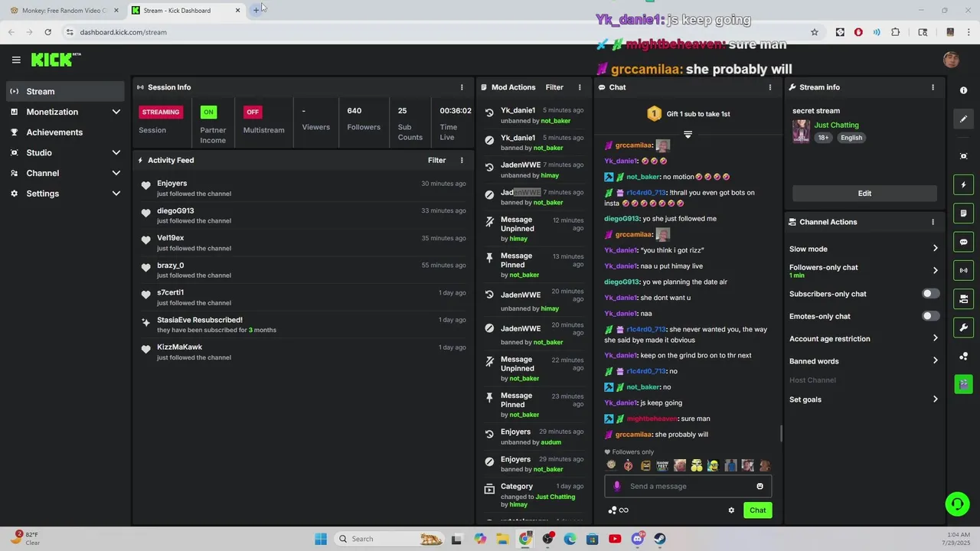
Task: Click the profile avatar at top right
Action: (951, 60)
